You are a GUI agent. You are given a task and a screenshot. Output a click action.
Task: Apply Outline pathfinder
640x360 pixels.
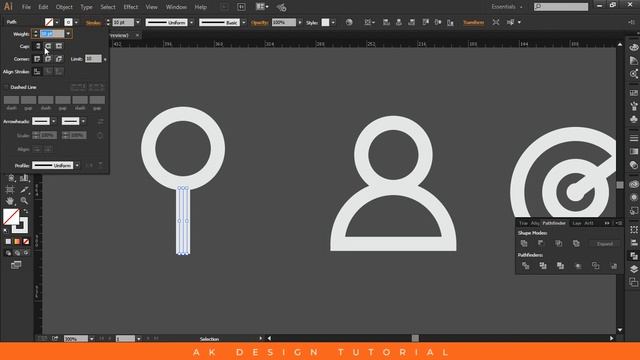pyautogui.click(x=596, y=266)
